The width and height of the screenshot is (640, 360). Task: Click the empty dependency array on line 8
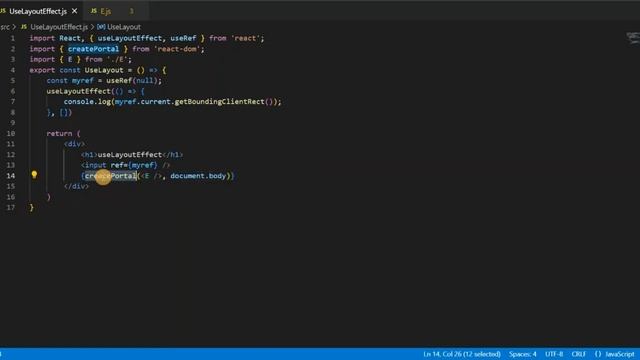click(x=65, y=112)
